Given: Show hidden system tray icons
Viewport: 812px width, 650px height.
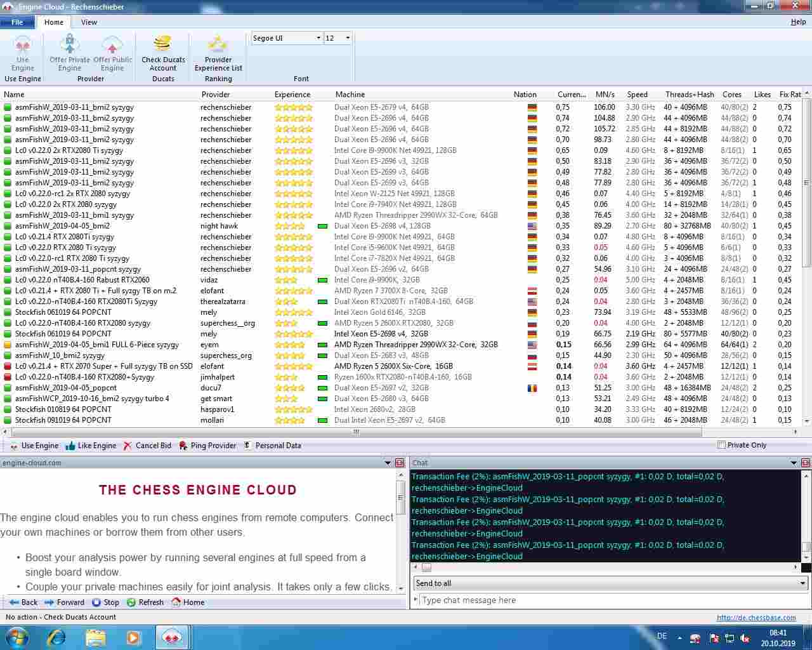Looking at the screenshot, I should (679, 638).
